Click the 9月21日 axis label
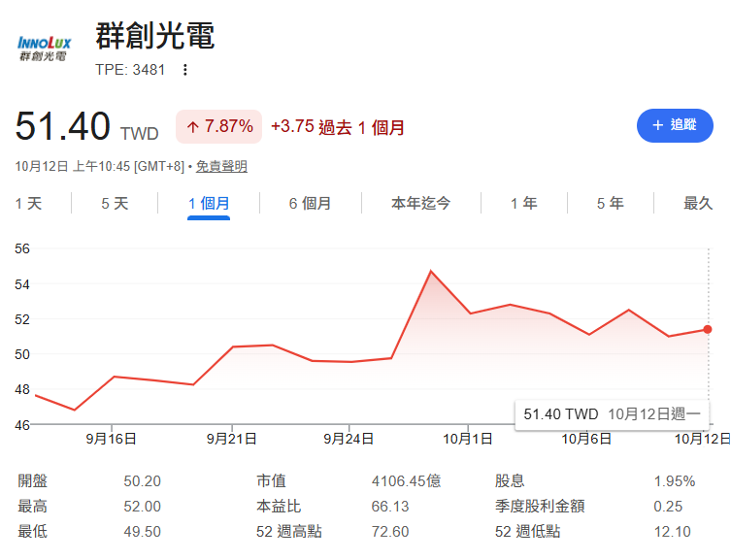731x560 pixels. click(232, 439)
